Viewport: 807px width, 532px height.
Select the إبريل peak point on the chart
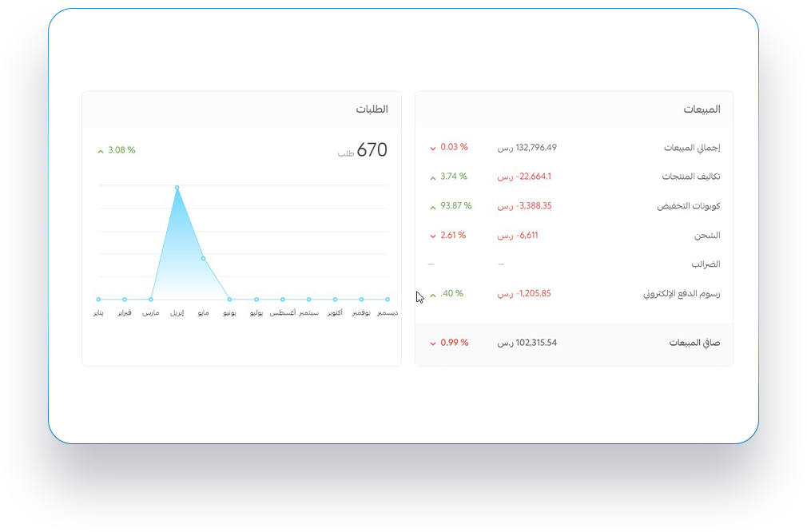tap(177, 188)
